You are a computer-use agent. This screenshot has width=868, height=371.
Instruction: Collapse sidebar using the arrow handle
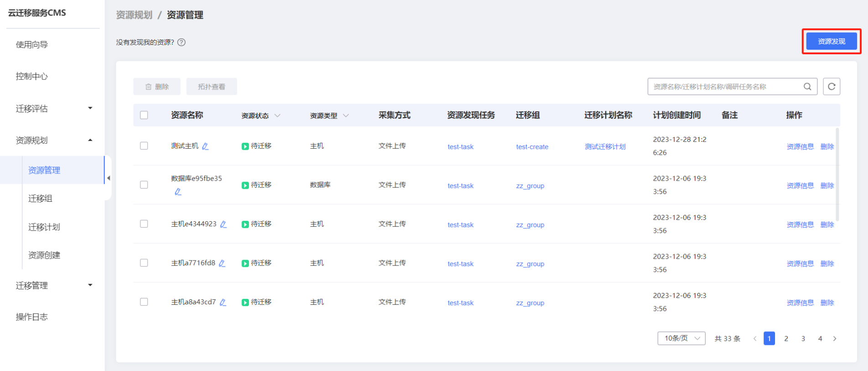click(x=108, y=178)
